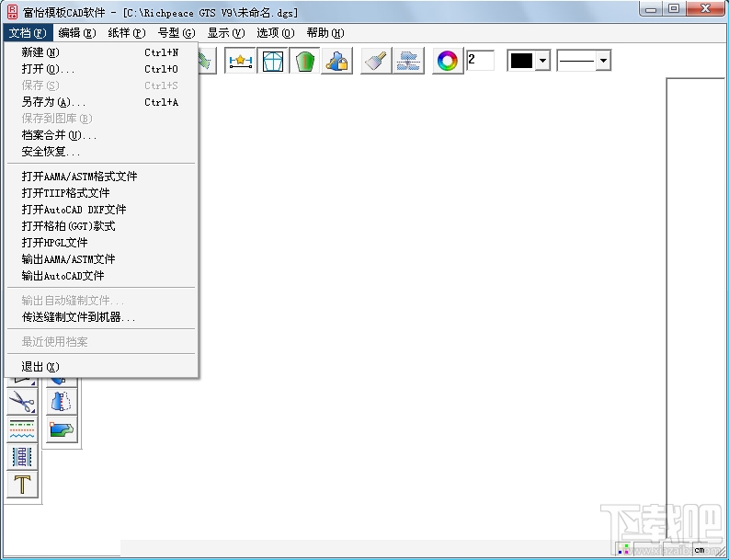Choose 安全恢复... menu entry

[101, 152]
